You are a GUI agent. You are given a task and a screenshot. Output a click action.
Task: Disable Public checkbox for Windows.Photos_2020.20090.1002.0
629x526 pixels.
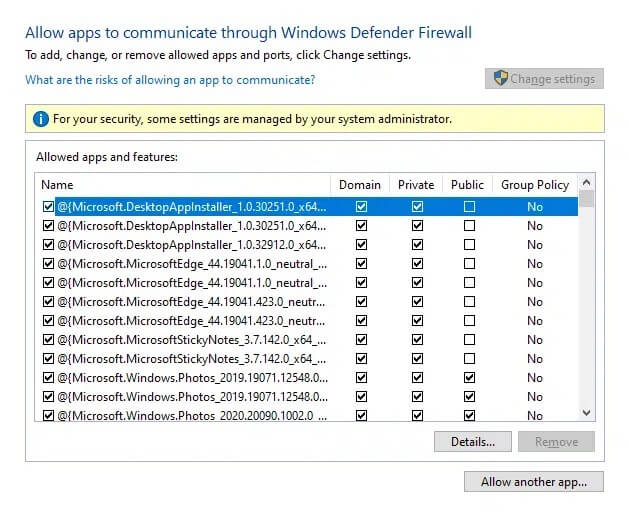pyautogui.click(x=469, y=415)
